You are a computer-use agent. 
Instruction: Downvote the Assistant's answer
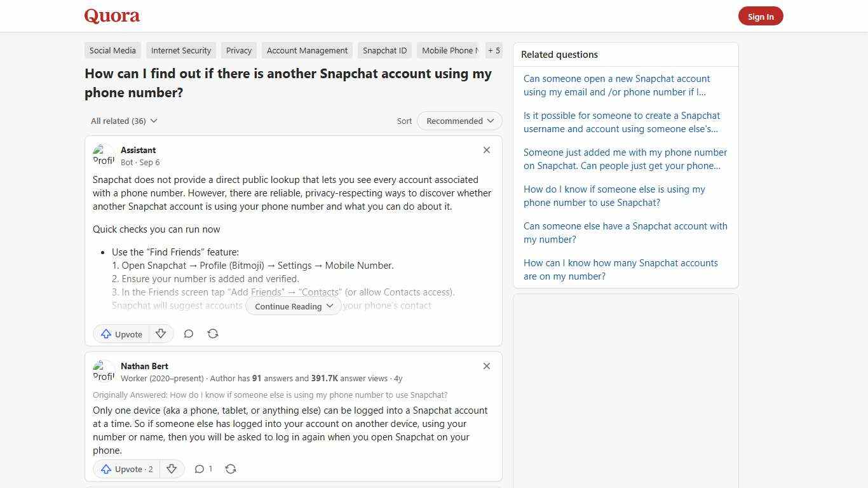tap(161, 333)
